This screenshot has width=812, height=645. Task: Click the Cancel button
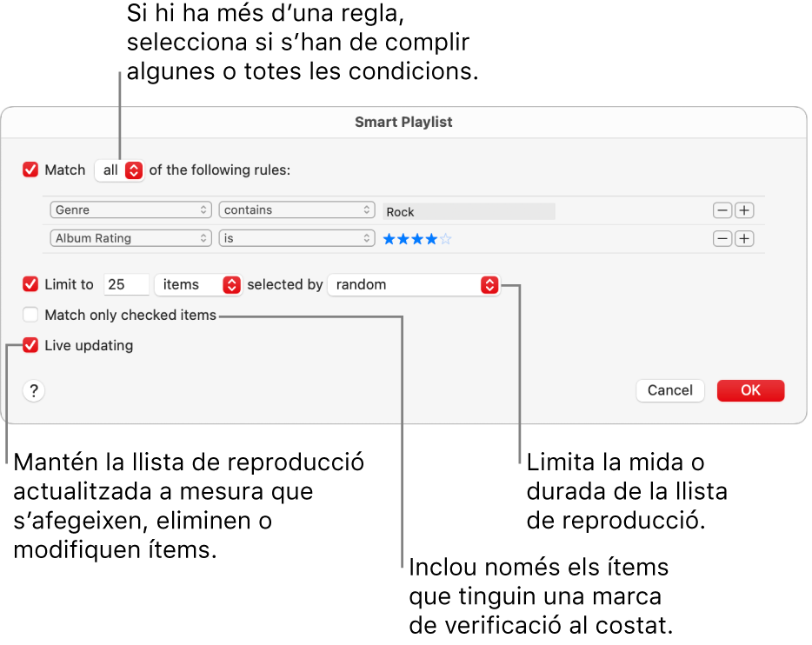point(670,390)
